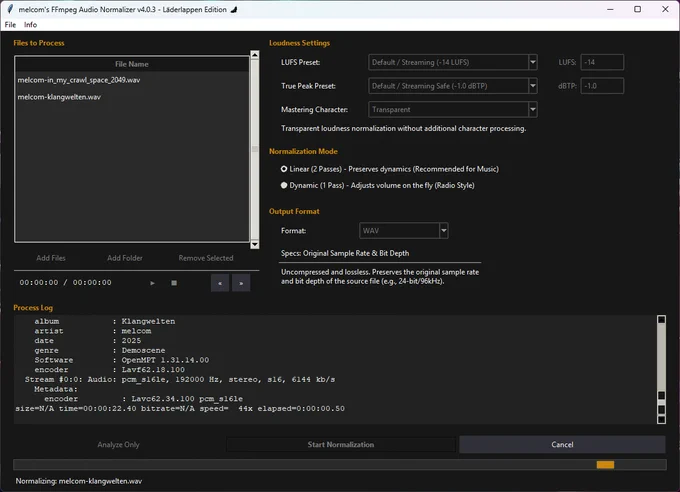The width and height of the screenshot is (680, 492).
Task: Open the File menu
Action: (10, 25)
